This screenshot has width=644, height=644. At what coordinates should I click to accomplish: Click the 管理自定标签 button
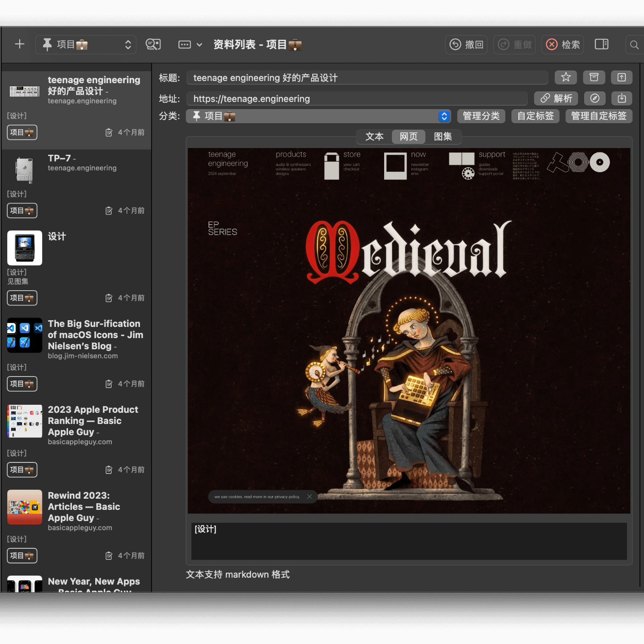click(599, 116)
